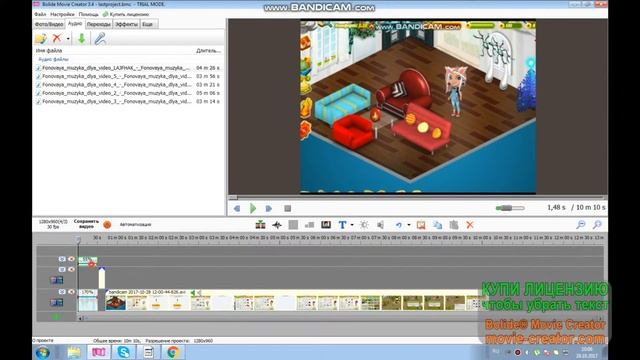Click the small gray rectangles timeline tool icon
This screenshot has width=640, height=360.
tap(309, 225)
